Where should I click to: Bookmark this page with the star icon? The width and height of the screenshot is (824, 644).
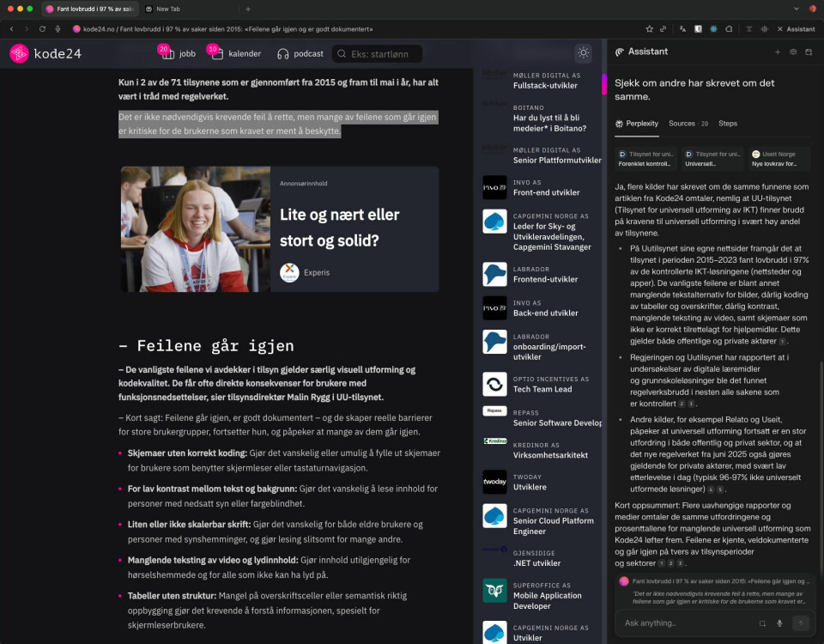pyautogui.click(x=650, y=29)
